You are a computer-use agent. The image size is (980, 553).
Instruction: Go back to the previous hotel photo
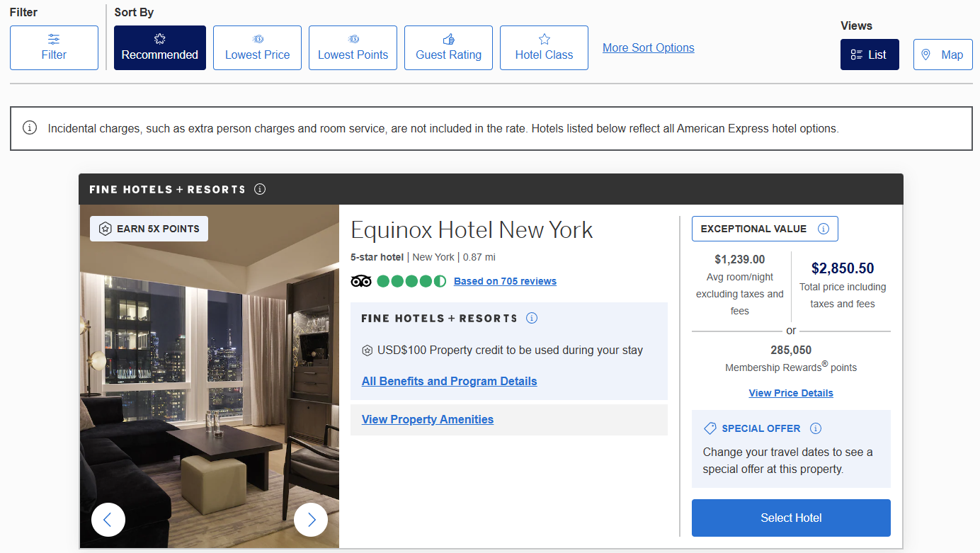click(108, 519)
